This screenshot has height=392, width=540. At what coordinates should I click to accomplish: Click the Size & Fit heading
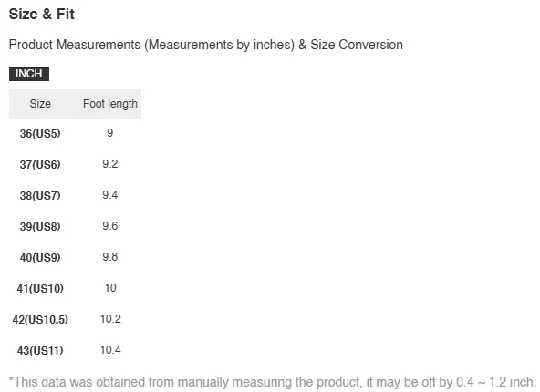(x=42, y=14)
